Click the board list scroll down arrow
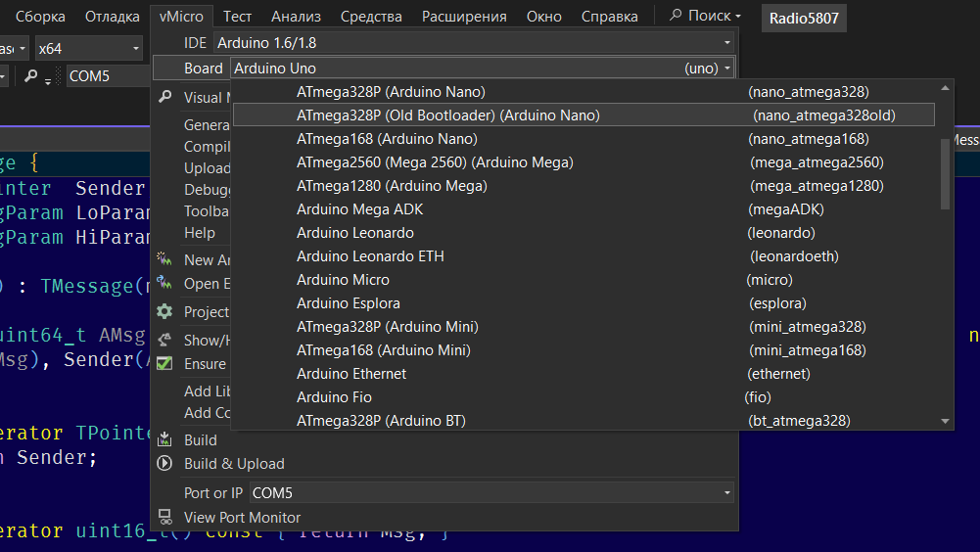980x552 pixels. click(945, 422)
